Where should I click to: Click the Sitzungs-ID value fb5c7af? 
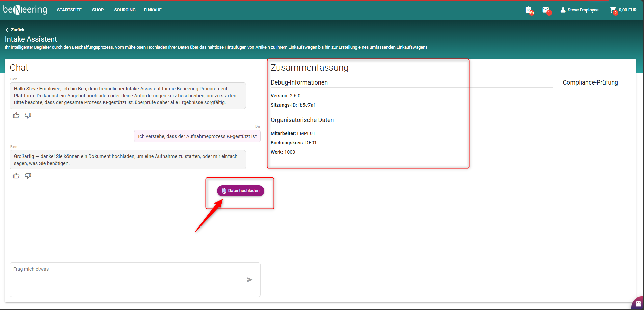coord(306,105)
